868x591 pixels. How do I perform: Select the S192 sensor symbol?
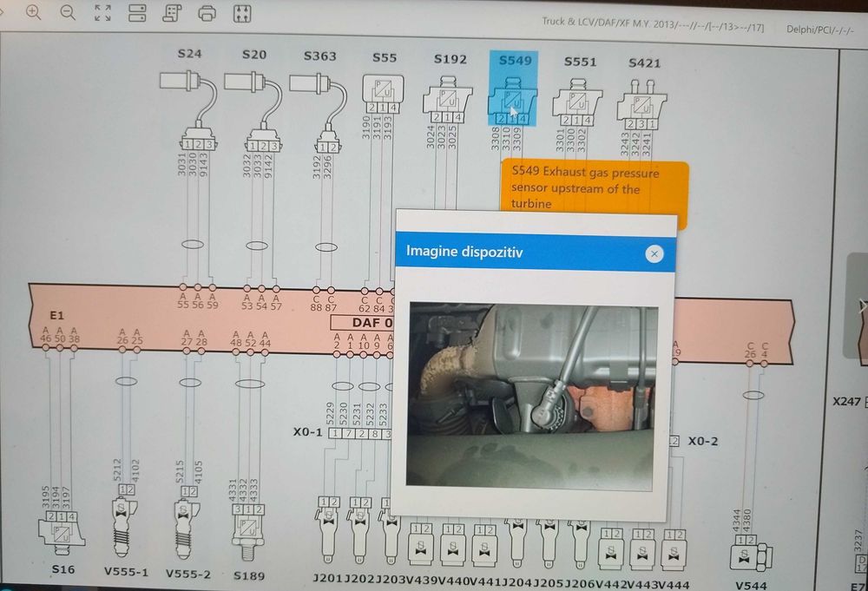pos(447,101)
